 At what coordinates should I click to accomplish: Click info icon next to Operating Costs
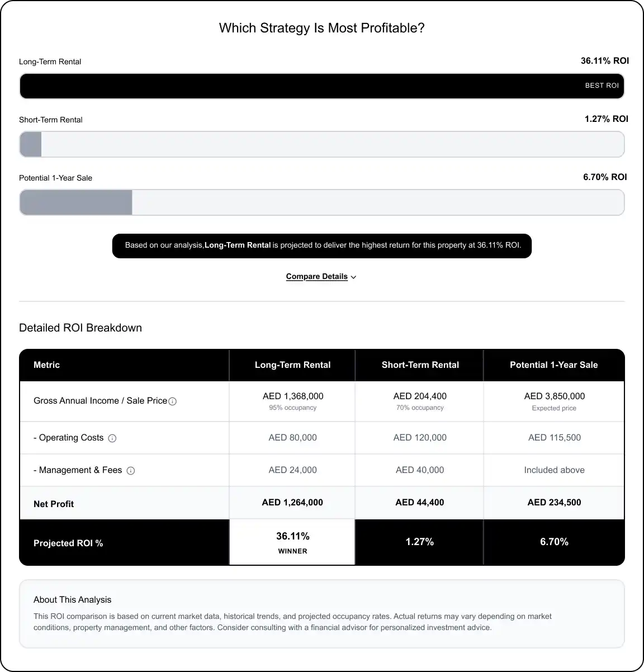(112, 438)
